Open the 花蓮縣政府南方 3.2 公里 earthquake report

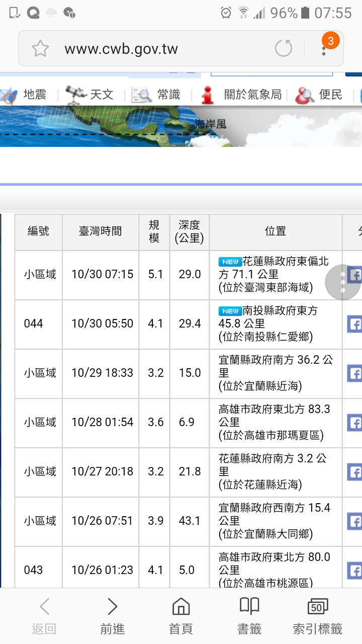[x=276, y=471]
